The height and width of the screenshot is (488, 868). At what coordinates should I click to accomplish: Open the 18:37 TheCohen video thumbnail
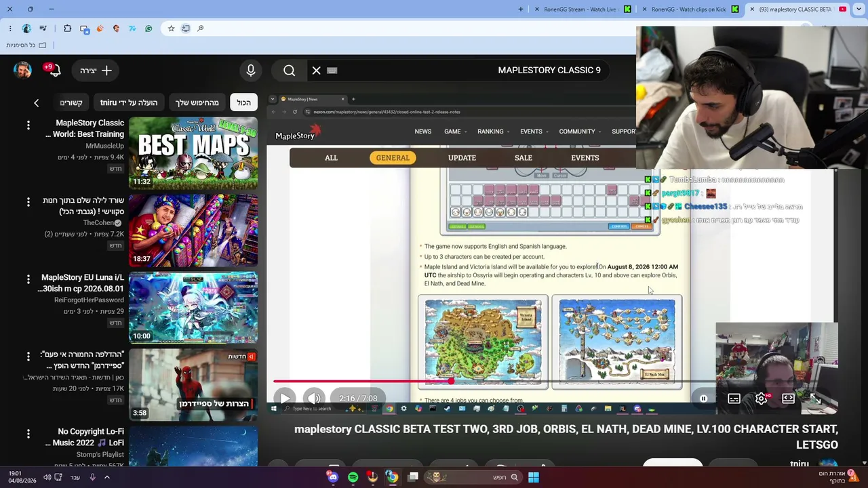click(x=193, y=230)
